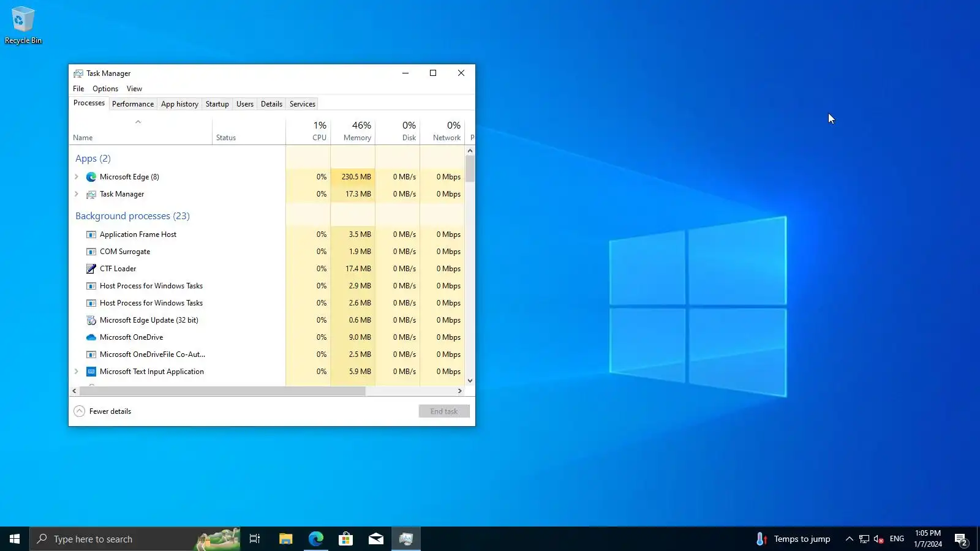
Task: Click the Microsoft Edge process icon
Action: tap(91, 177)
